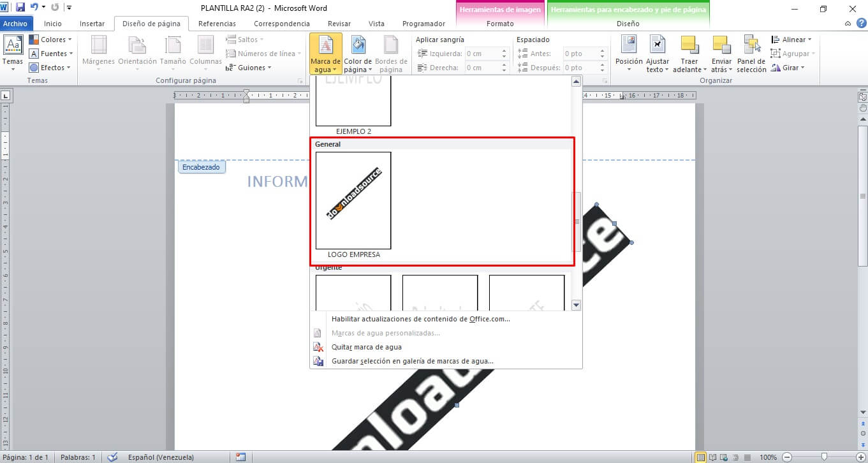
Task: Customize Quick Access Toolbar dropdown arrow
Action: coord(69,8)
